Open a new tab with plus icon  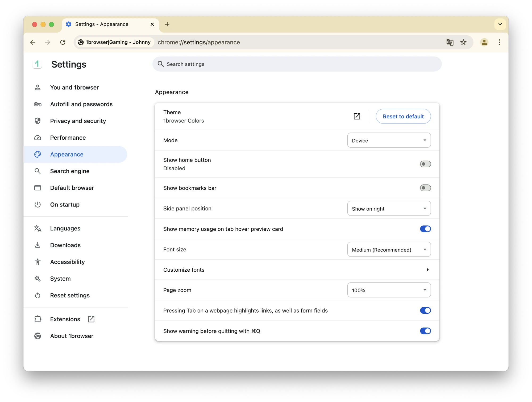[167, 24]
